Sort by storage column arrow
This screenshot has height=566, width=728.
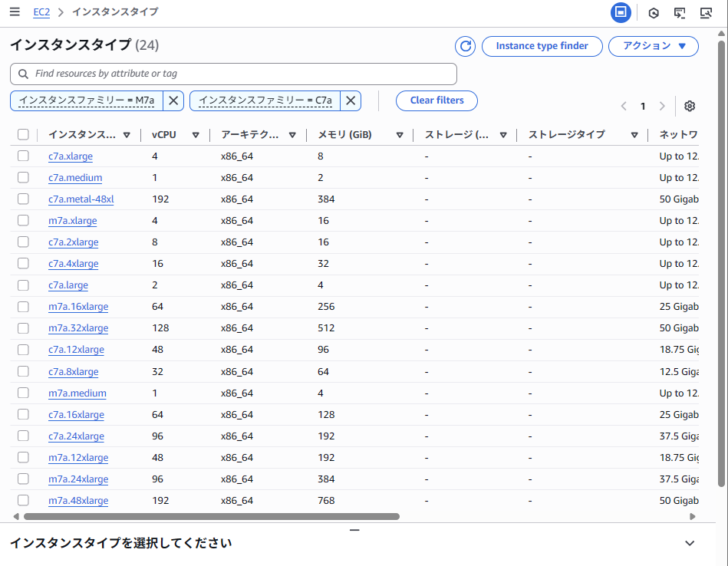[502, 135]
